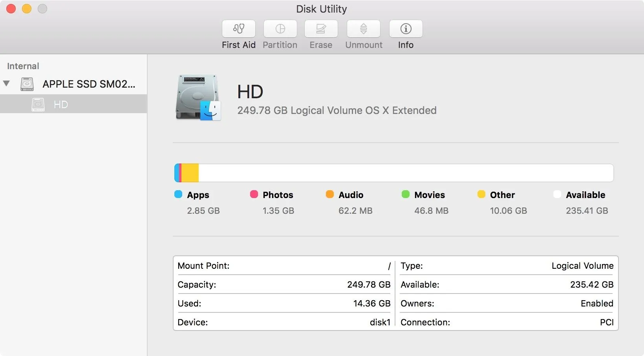
Task: Click the 'Owners:' table label
Action: 417,303
